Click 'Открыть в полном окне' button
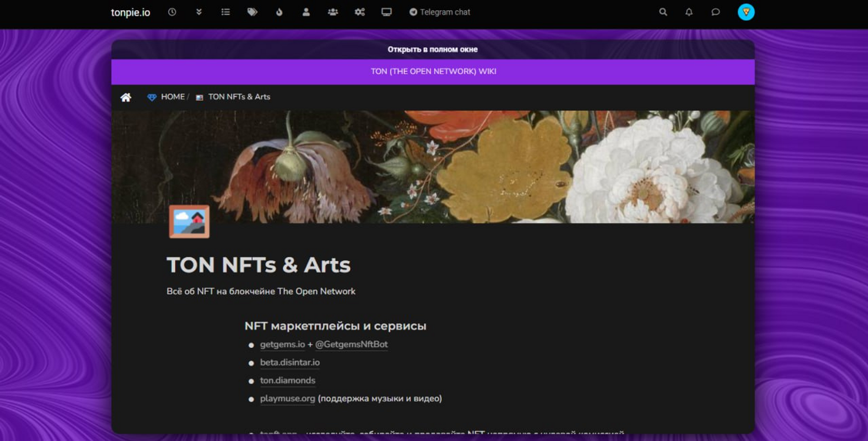 [433, 49]
